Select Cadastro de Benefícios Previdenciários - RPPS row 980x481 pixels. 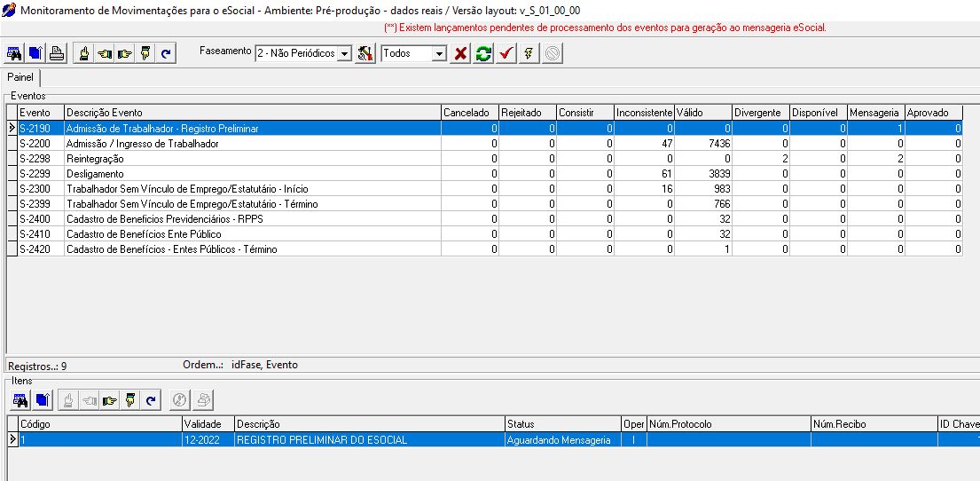484,219
